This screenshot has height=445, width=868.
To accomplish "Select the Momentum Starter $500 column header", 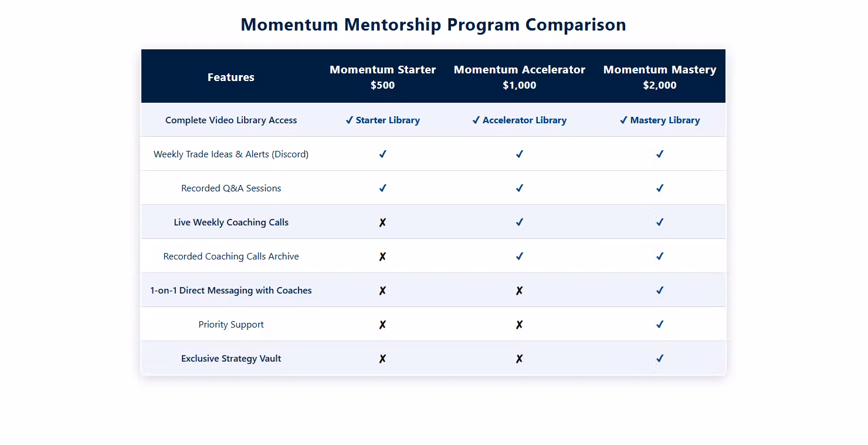I will (382, 77).
